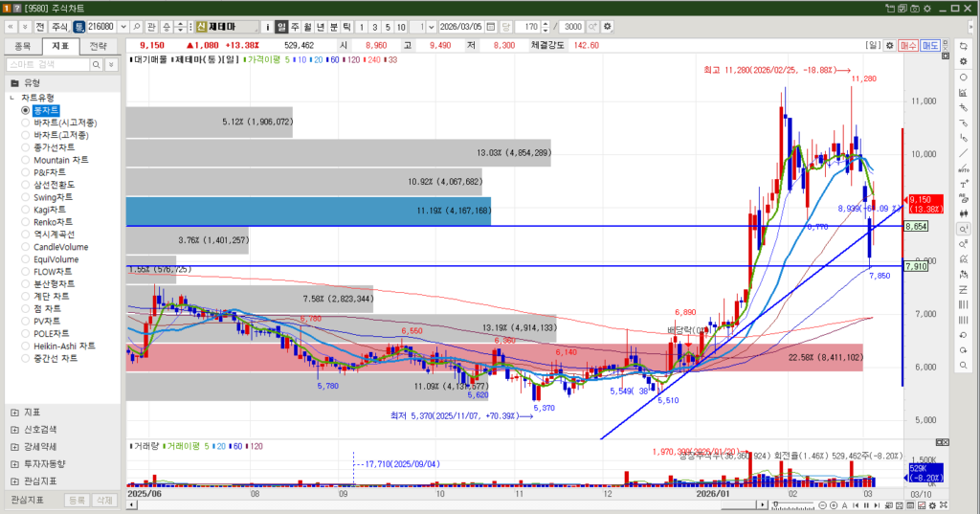Switch to the 종목 tab
980x514 pixels.
(23, 45)
